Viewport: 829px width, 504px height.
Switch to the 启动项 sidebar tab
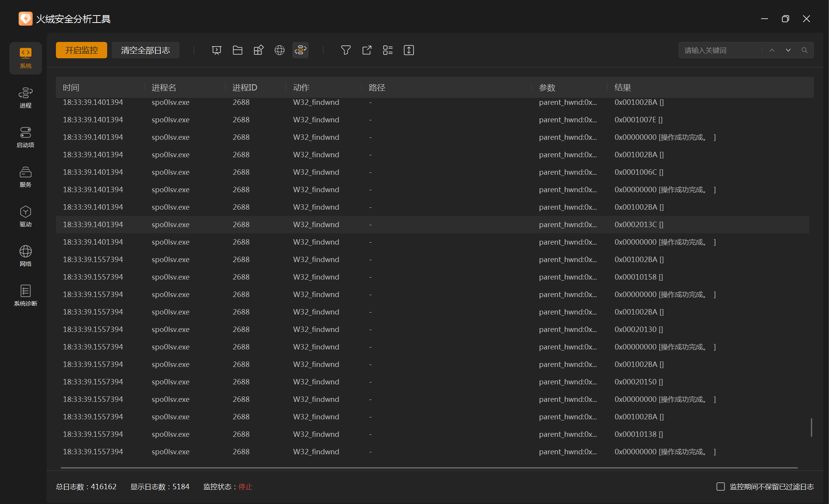tap(26, 137)
